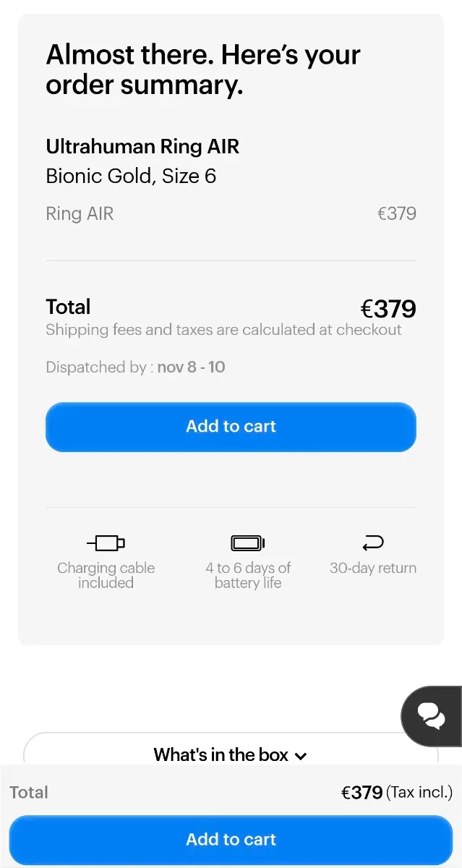
Task: Open the chat bubble widget
Action: click(432, 716)
